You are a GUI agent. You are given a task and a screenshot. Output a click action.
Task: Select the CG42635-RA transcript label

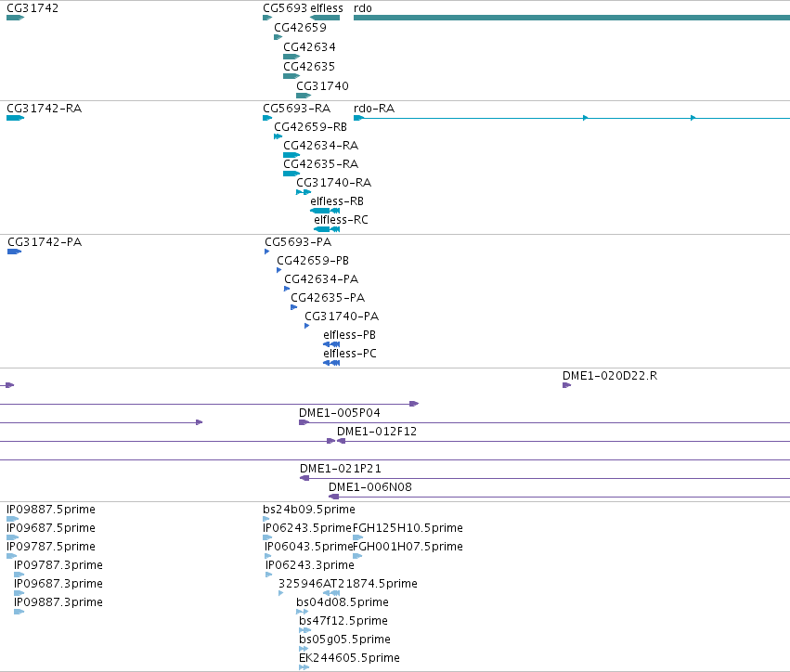[x=321, y=164]
